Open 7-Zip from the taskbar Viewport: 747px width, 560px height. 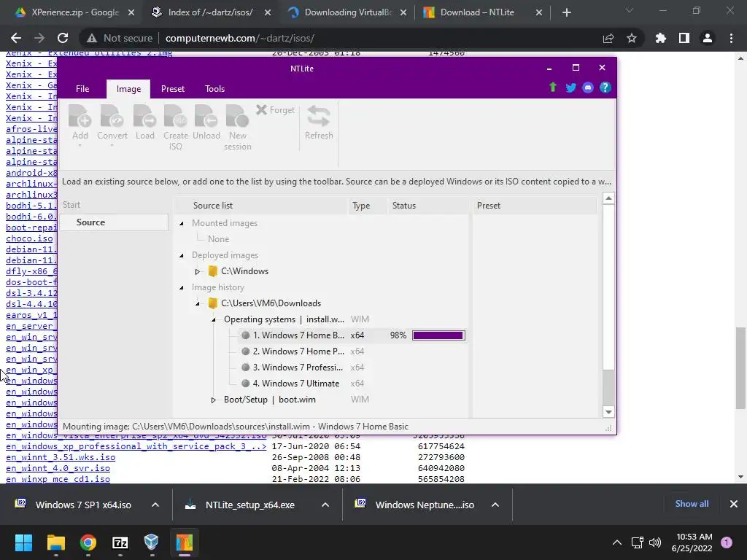tap(120, 542)
